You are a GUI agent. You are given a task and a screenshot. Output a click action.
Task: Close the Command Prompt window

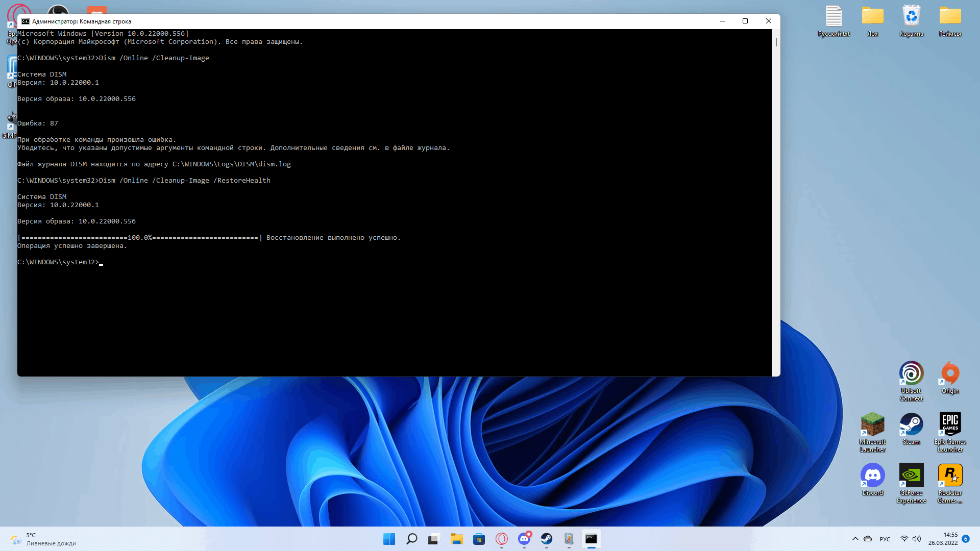pyautogui.click(x=769, y=21)
